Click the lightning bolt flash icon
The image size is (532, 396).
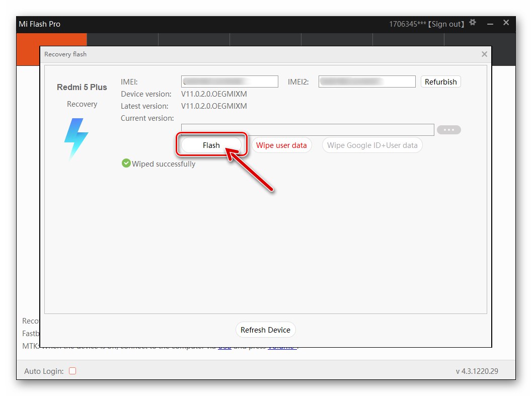coord(76,139)
